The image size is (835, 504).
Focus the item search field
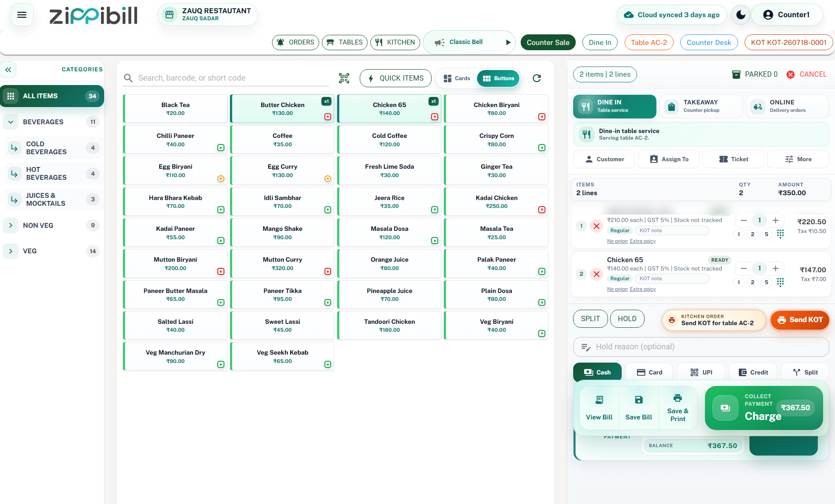click(226, 78)
